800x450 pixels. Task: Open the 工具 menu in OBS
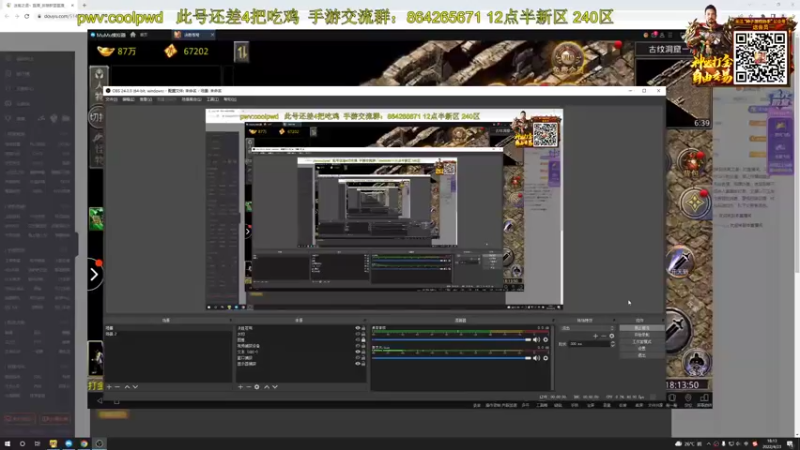(x=213, y=99)
